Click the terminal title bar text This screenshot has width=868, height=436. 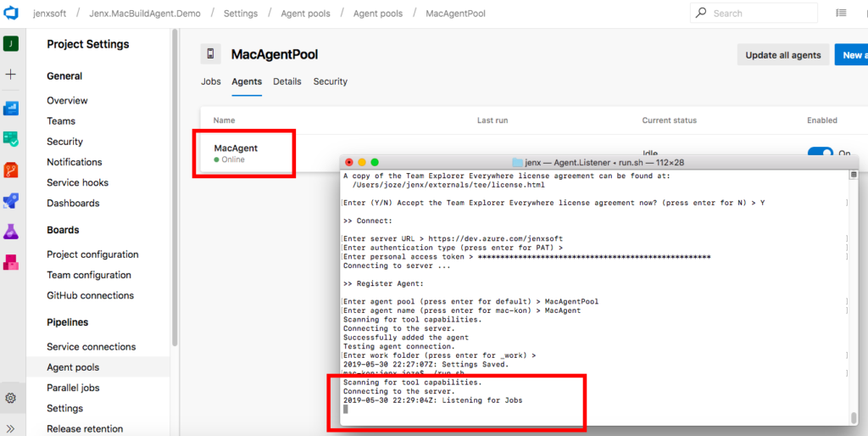605,162
